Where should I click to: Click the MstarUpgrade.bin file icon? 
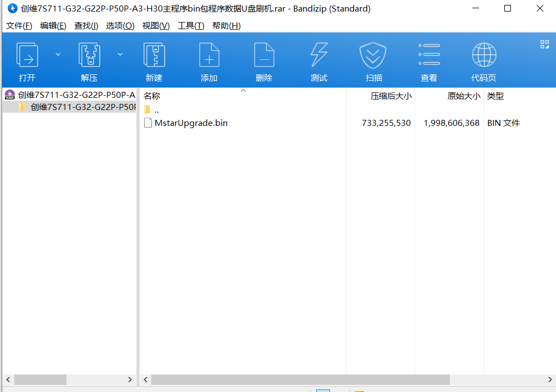pos(148,123)
